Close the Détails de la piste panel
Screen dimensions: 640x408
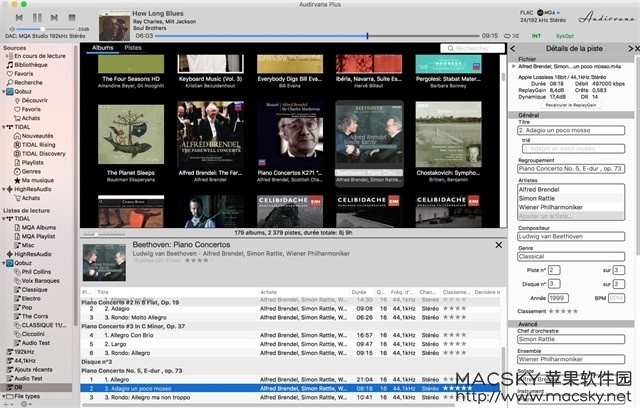coord(637,49)
